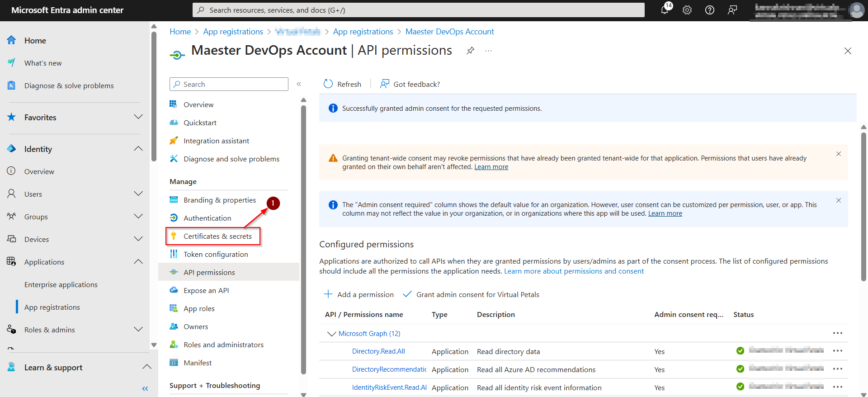Click Add a permission
This screenshot has width=868, height=397.
click(x=359, y=294)
